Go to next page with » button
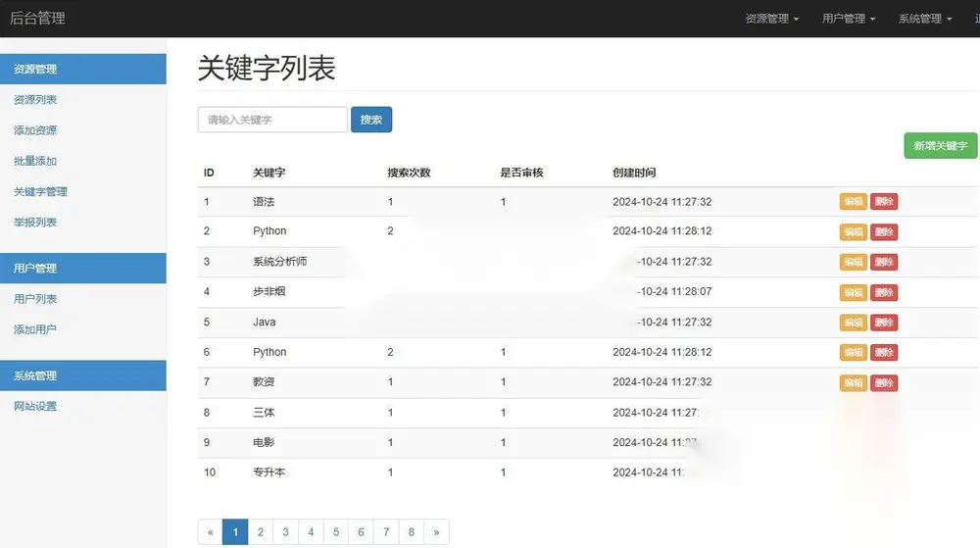This screenshot has width=980, height=548. coord(436,531)
